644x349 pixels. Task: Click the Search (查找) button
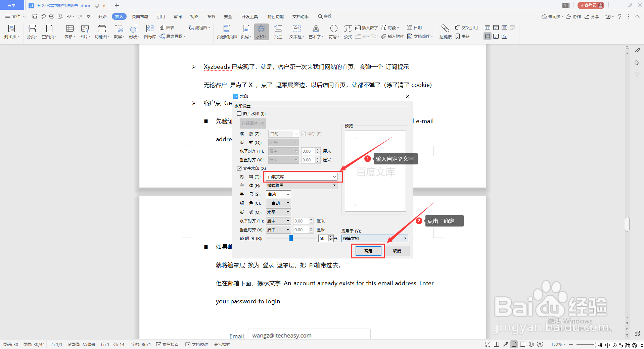325,16
